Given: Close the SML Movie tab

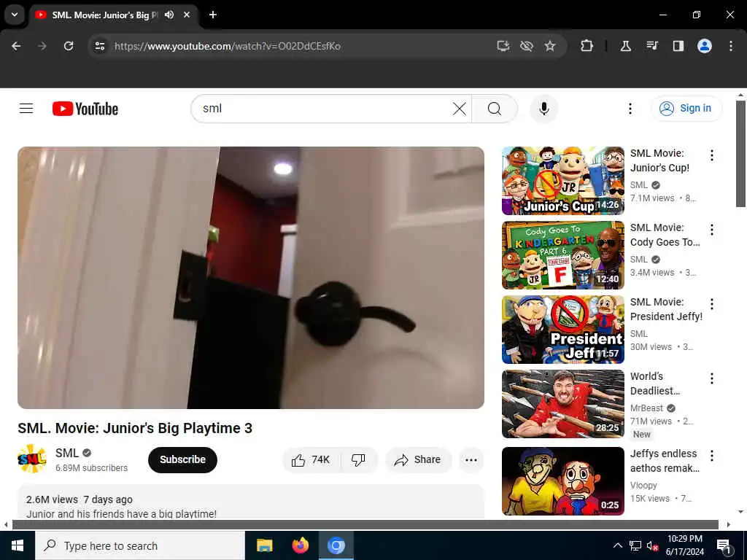Looking at the screenshot, I should click(187, 15).
